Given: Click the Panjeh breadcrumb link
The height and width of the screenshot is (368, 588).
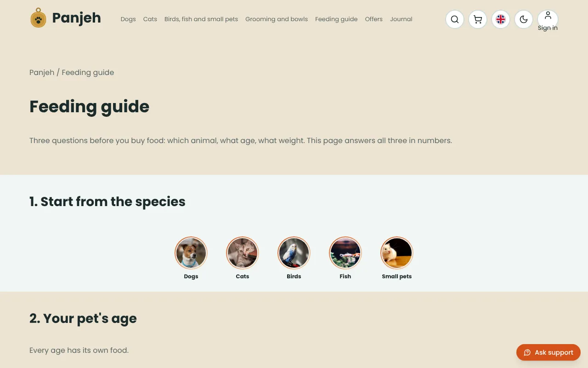Looking at the screenshot, I should click(x=42, y=72).
